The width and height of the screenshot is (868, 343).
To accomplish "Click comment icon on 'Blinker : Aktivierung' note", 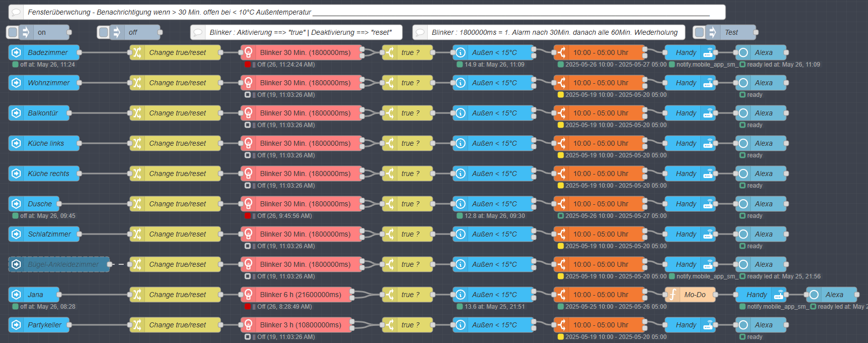I will (x=198, y=32).
